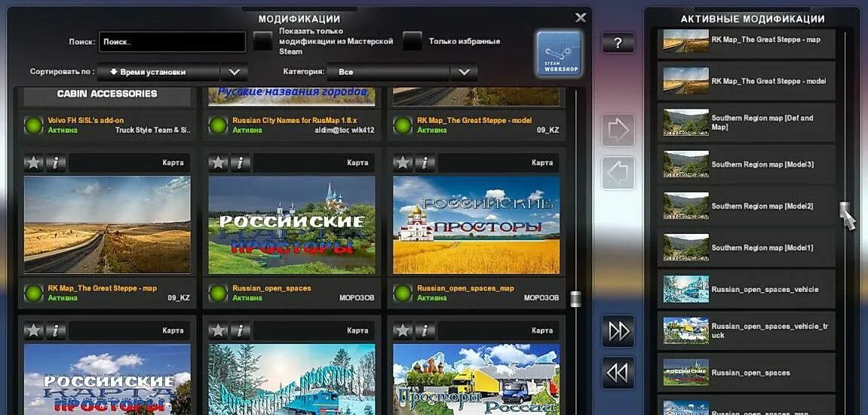Favorite the RK Map_The Great Steppe - map card star

tap(34, 163)
